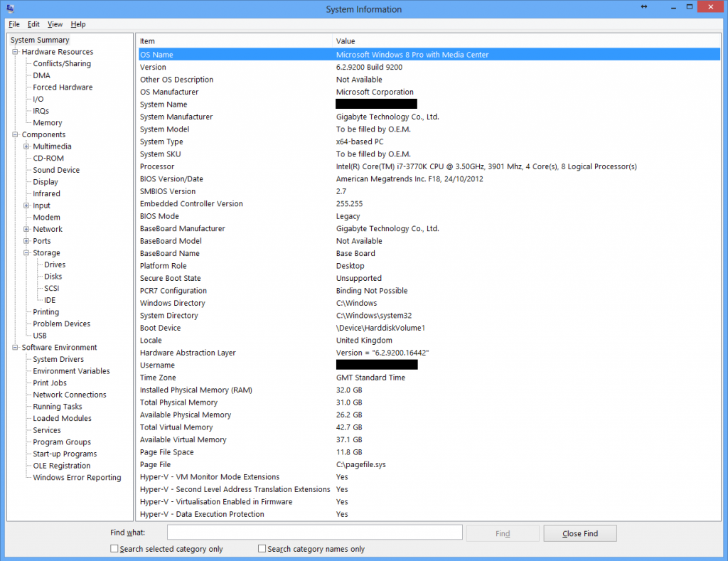Select the OS Name row
The image size is (728, 561).
[429, 54]
